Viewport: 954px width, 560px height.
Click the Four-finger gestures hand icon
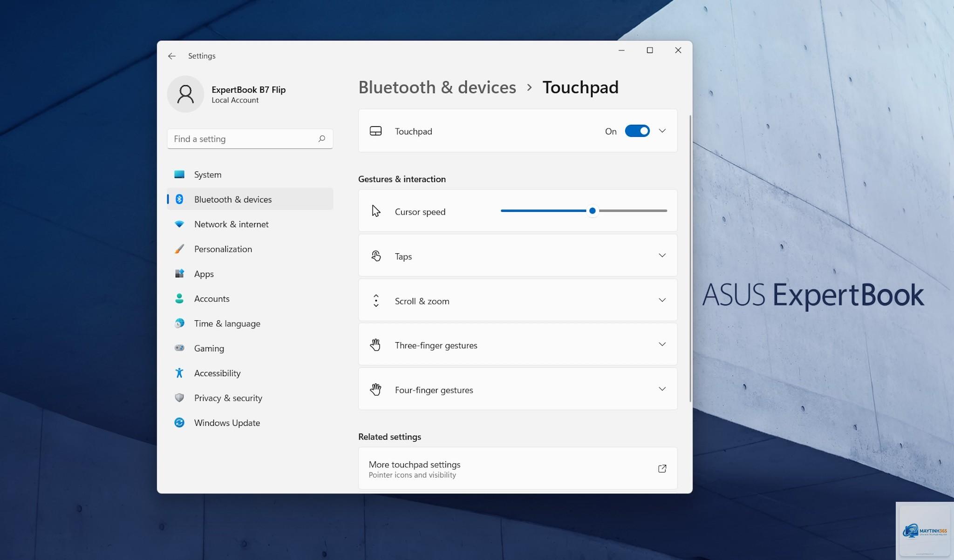[375, 390]
